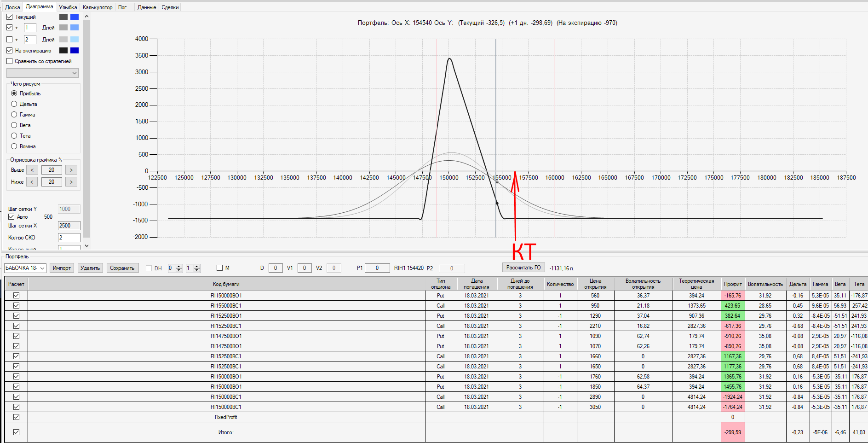Image resolution: width=868 pixels, height=443 pixels.
Task: Click the Выше percent field
Action: (x=52, y=170)
